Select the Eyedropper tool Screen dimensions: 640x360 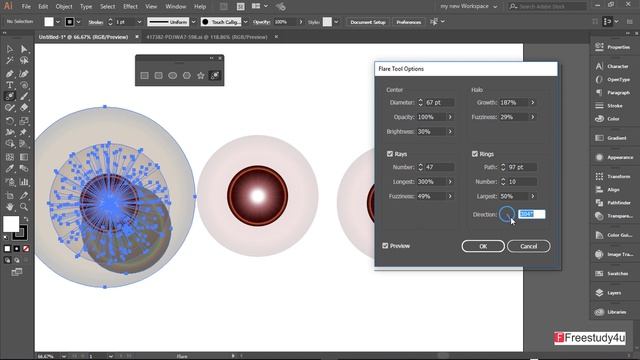pyautogui.click(x=10, y=169)
